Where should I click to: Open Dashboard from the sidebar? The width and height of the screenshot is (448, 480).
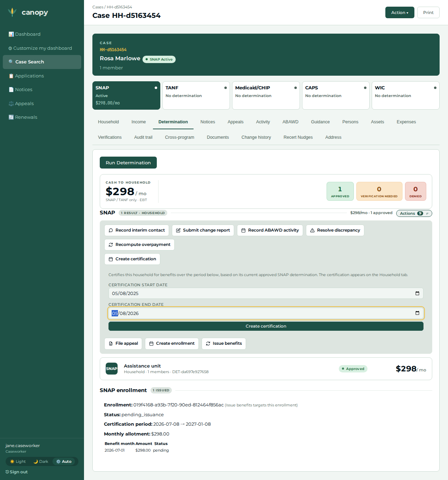point(42,34)
